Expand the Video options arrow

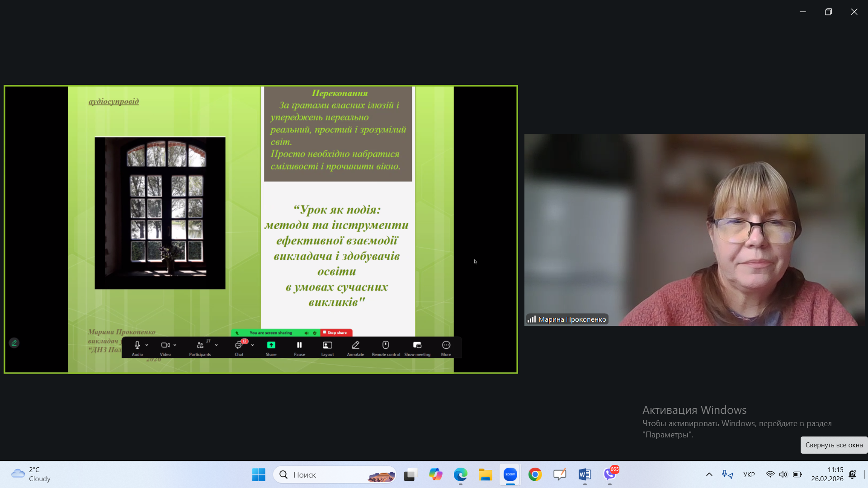pyautogui.click(x=175, y=345)
